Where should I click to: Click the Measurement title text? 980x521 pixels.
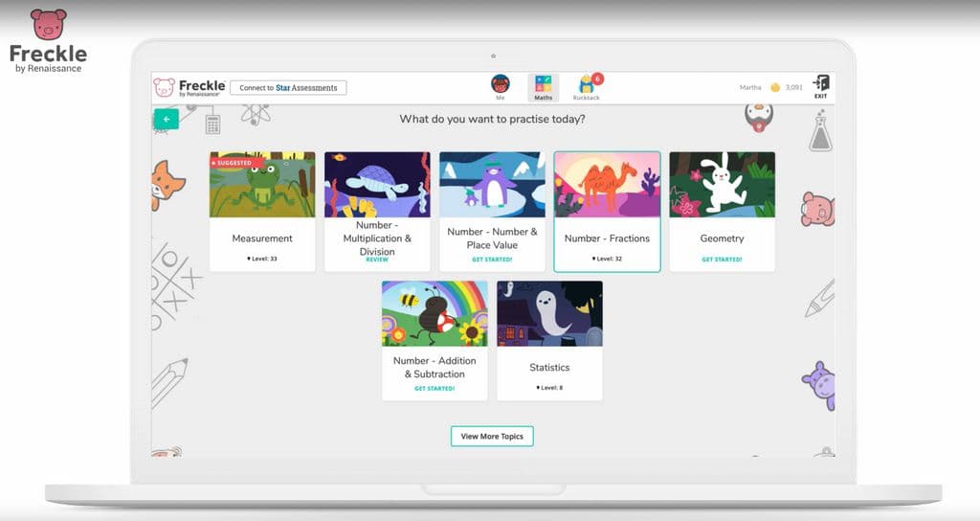(x=262, y=238)
